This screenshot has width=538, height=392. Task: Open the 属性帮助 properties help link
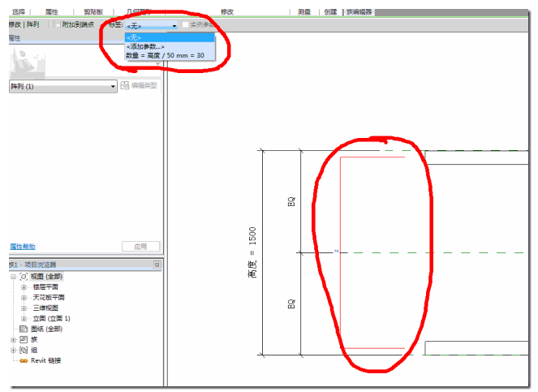click(22, 247)
